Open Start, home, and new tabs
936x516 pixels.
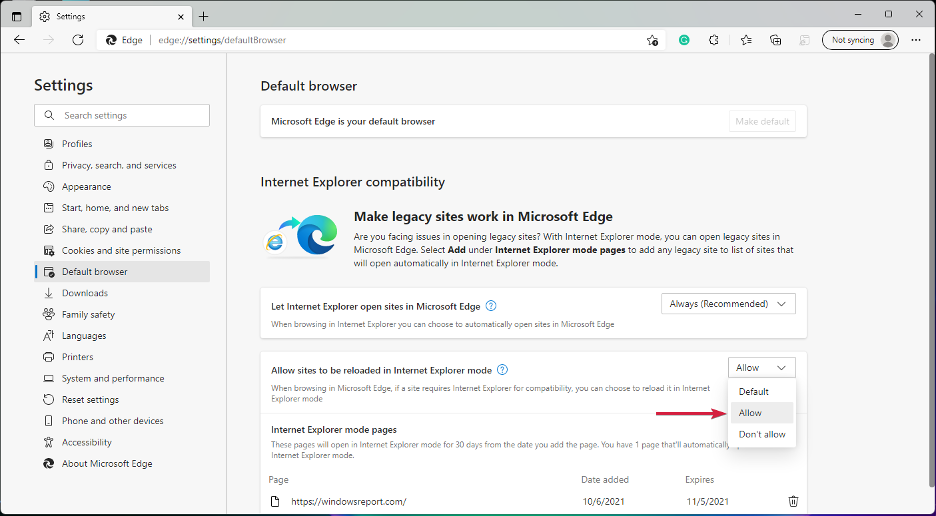(122, 208)
